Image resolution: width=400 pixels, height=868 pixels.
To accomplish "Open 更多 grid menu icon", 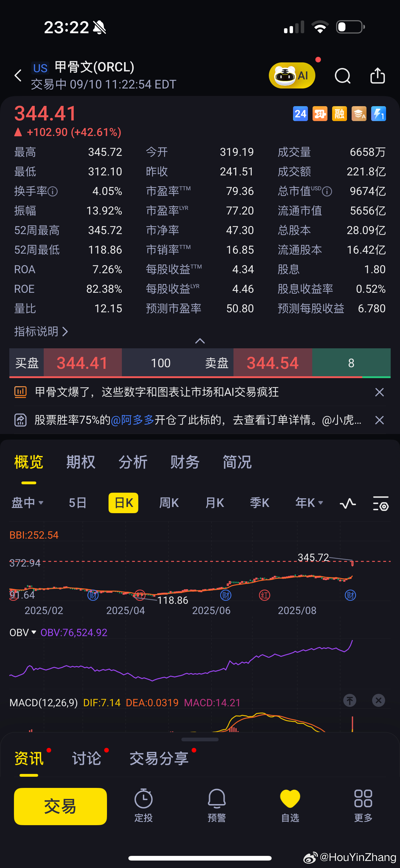I will [x=363, y=806].
